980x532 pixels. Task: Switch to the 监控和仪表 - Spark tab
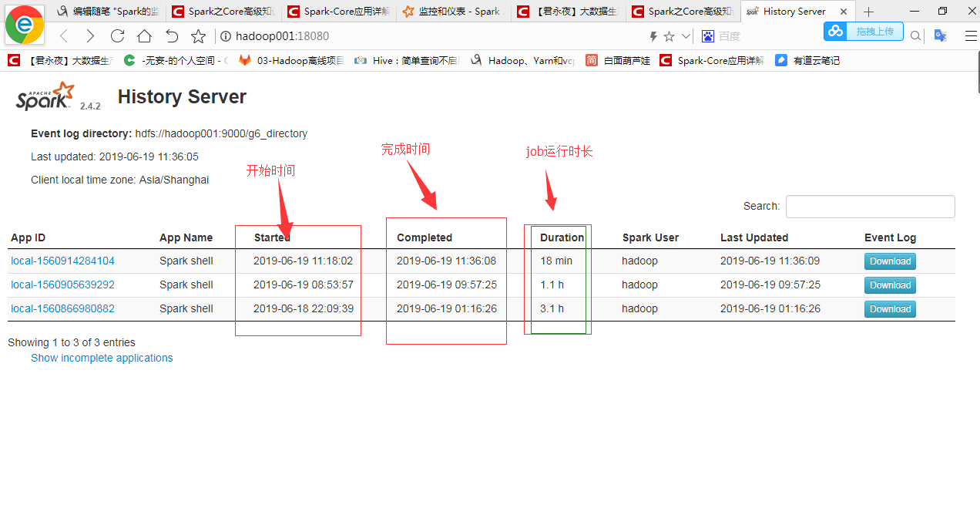(x=455, y=12)
